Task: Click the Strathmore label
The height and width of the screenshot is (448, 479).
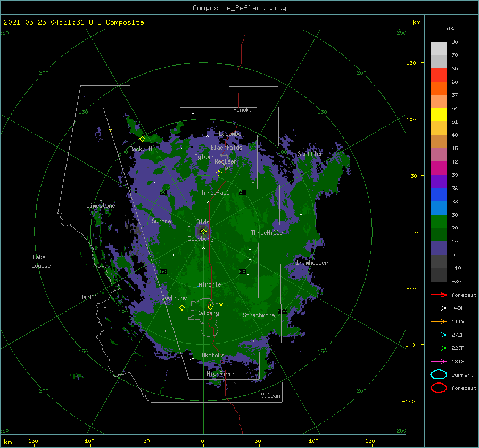Action: click(x=259, y=315)
